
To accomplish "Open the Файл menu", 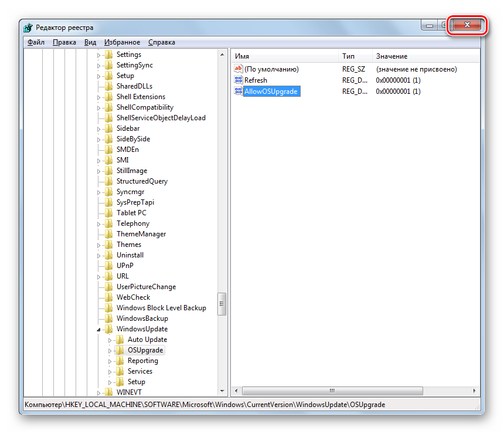I will 36,42.
